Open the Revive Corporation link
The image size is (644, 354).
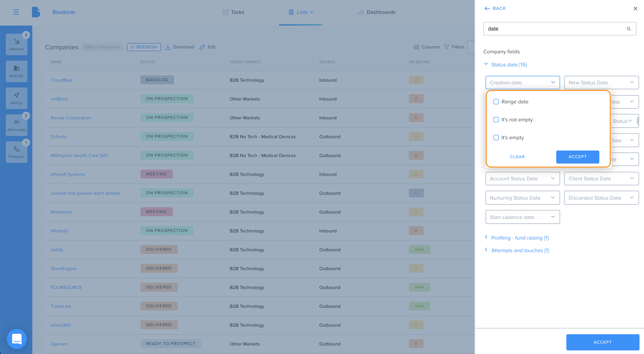pyautogui.click(x=71, y=118)
